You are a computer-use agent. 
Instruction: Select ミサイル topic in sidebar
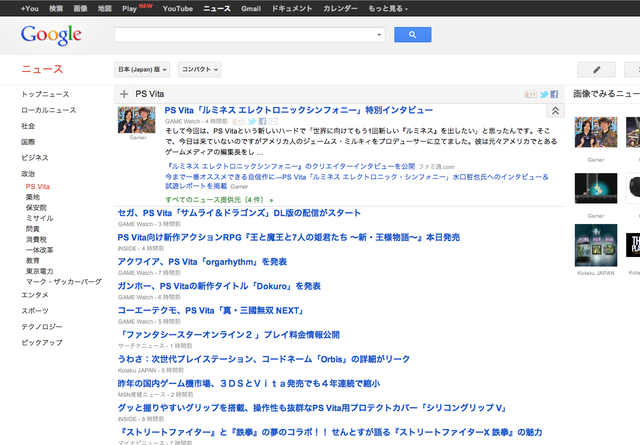(40, 218)
